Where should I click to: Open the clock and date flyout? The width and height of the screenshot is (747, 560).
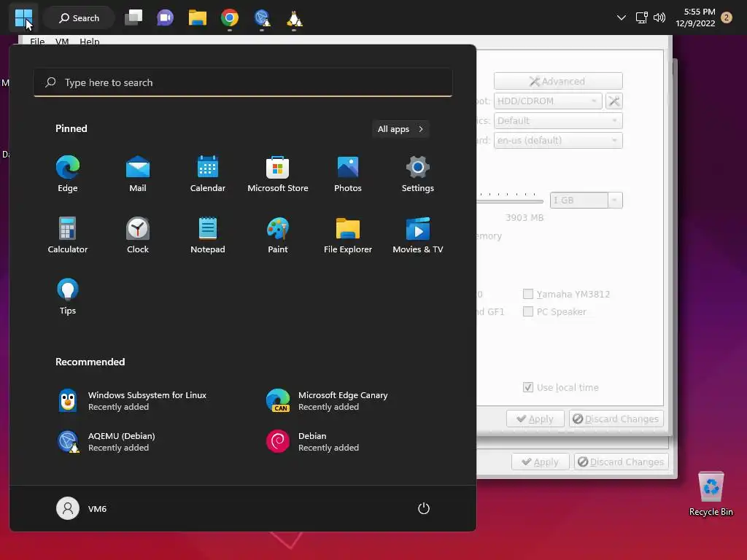coord(695,17)
